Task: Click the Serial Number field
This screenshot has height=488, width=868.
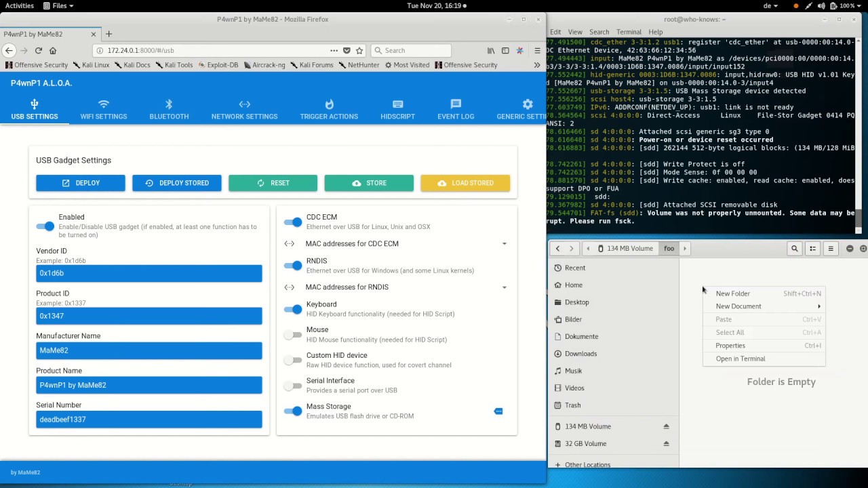Action: (x=149, y=420)
